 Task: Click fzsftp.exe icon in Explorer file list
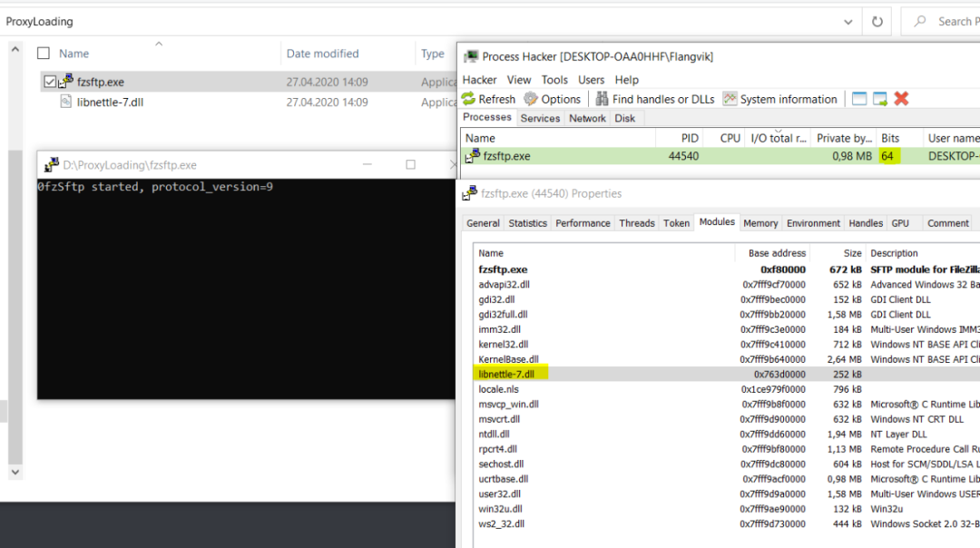pos(66,82)
